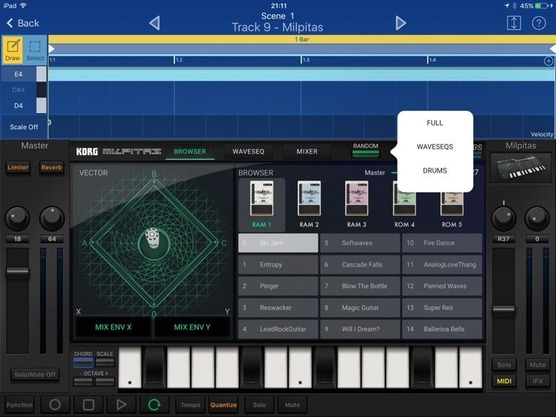Tap the D4 piano roll key

tap(24, 106)
